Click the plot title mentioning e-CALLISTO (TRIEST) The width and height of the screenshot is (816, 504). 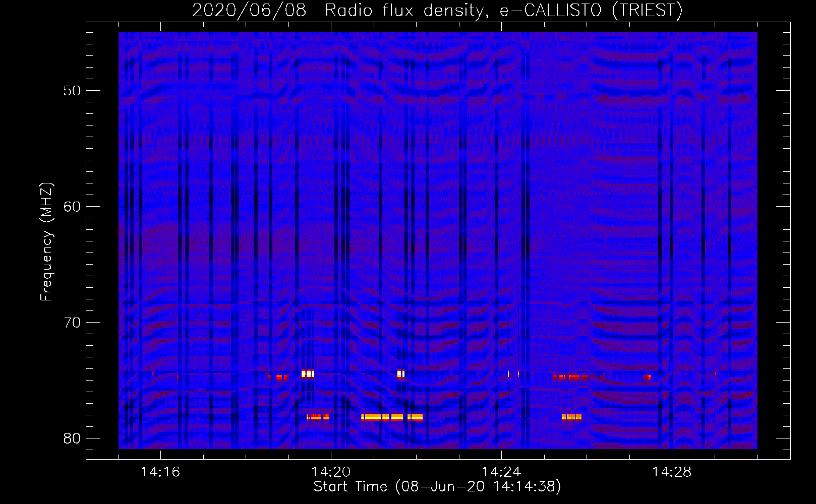point(437,10)
